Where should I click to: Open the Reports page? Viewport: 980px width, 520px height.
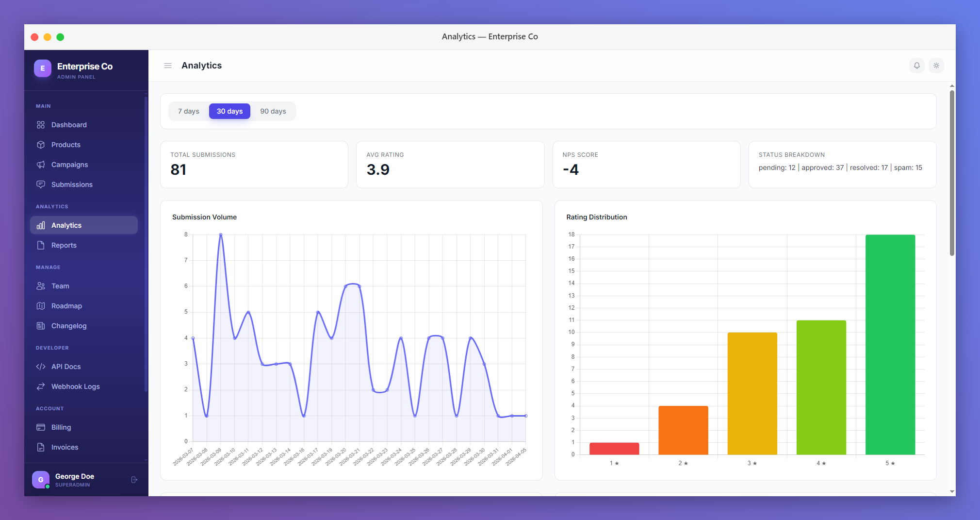[63, 245]
